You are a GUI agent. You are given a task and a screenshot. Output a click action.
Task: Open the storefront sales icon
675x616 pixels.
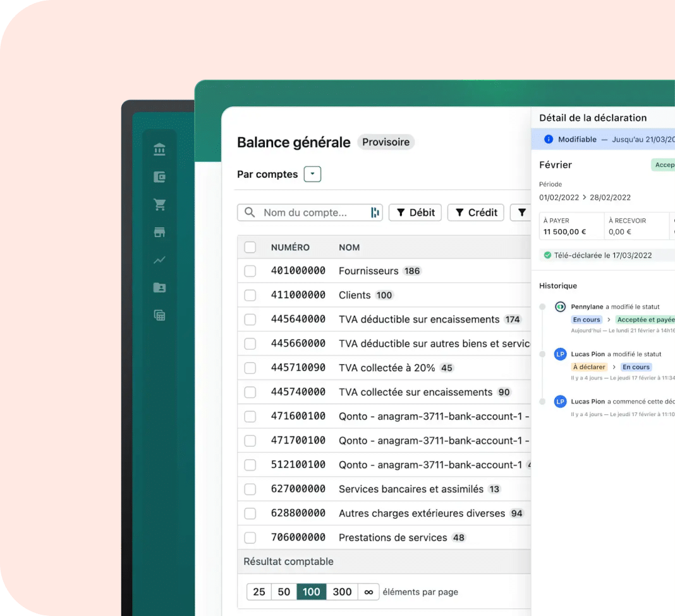pyautogui.click(x=159, y=232)
